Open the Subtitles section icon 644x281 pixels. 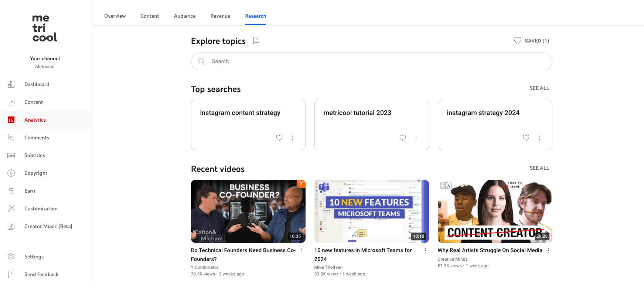[11, 155]
